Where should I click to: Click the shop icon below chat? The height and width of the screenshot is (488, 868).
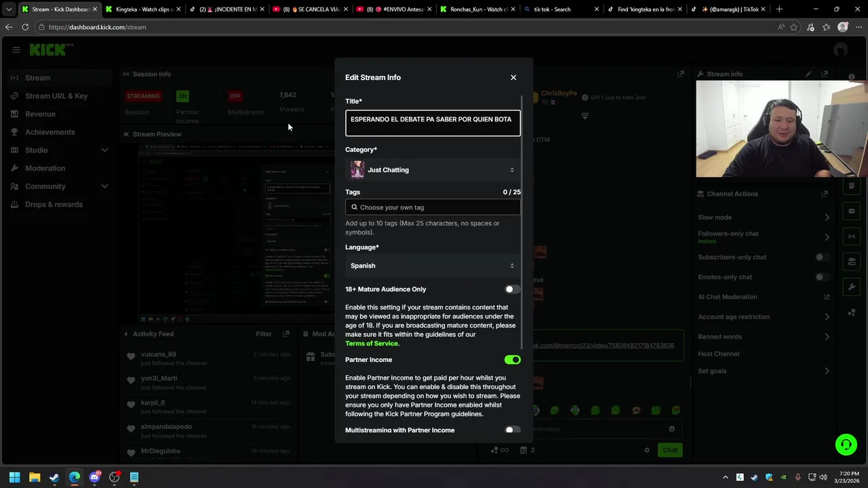[524, 450]
